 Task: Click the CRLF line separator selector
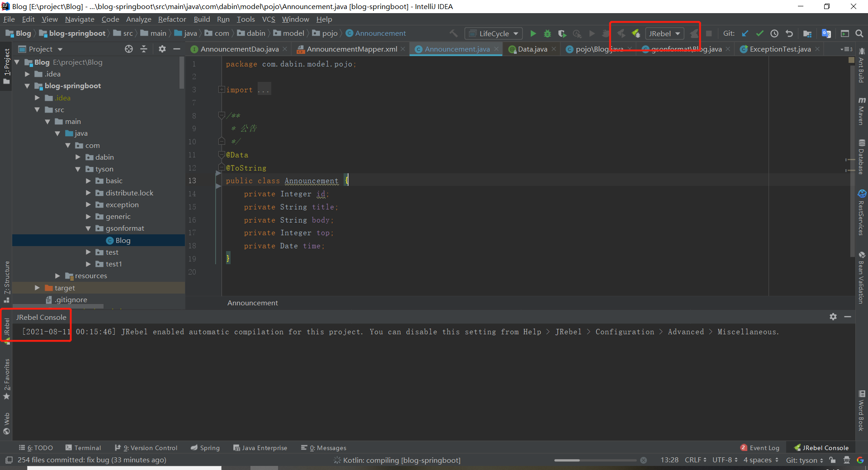click(695, 460)
